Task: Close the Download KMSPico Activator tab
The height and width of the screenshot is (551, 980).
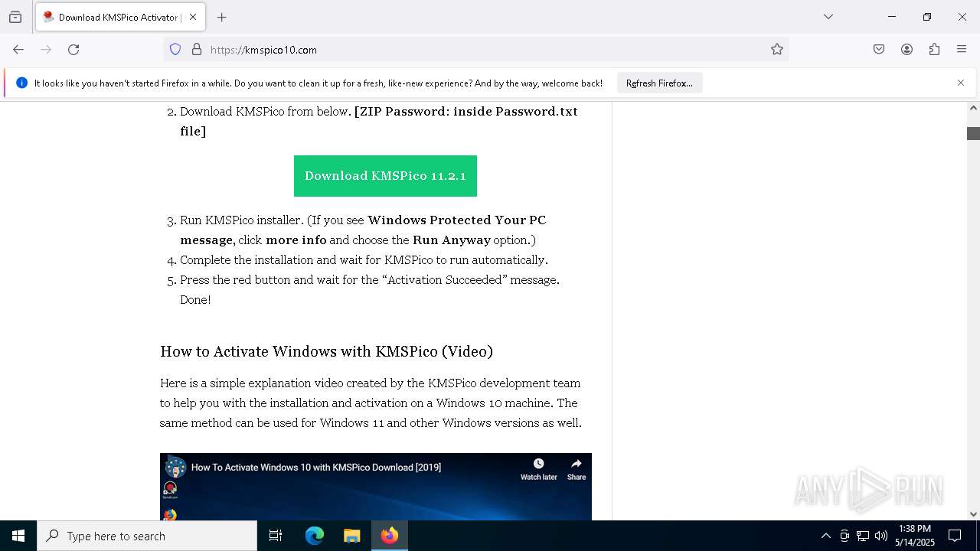Action: (x=194, y=17)
